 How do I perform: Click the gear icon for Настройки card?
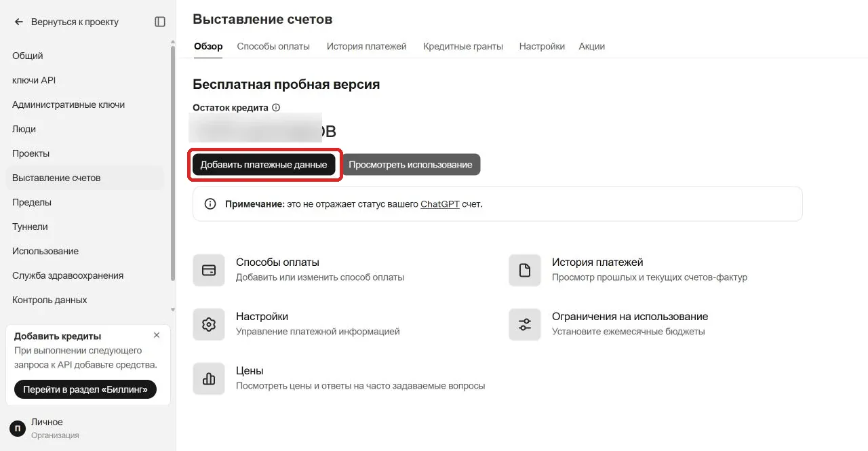[x=209, y=324]
